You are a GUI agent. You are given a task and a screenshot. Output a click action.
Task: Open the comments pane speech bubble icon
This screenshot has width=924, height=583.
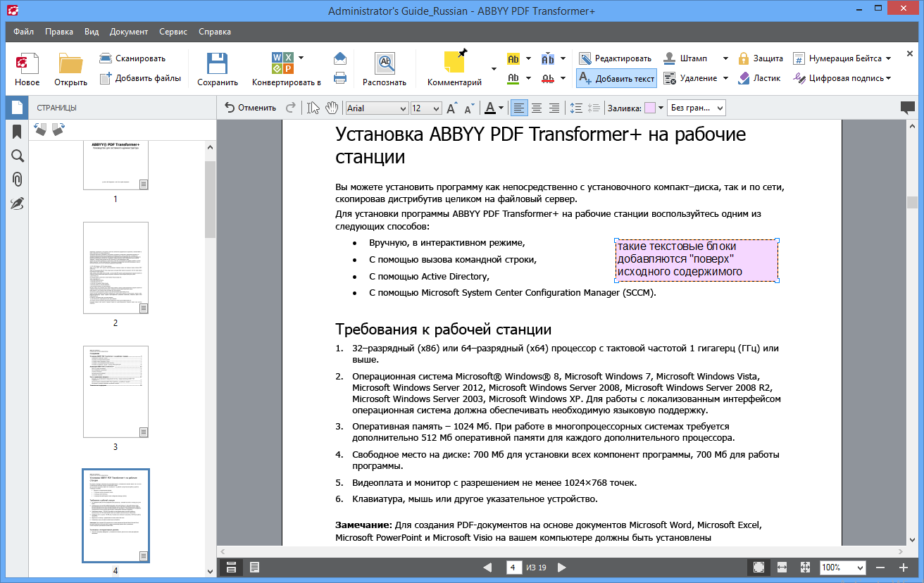tap(908, 108)
